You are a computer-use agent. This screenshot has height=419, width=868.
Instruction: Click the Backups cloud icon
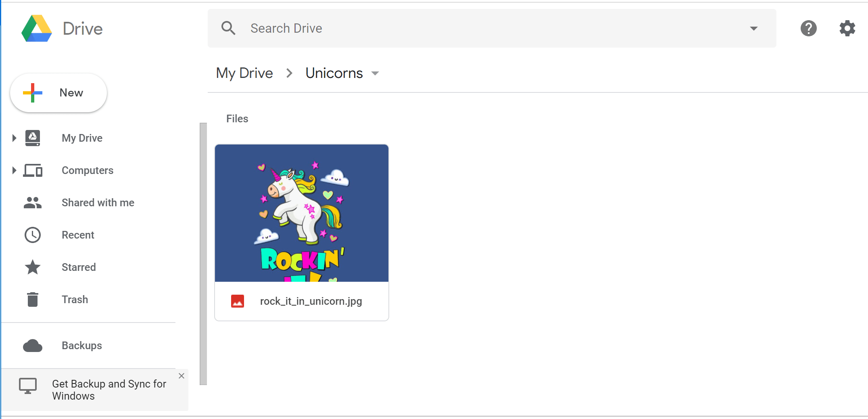tap(33, 346)
